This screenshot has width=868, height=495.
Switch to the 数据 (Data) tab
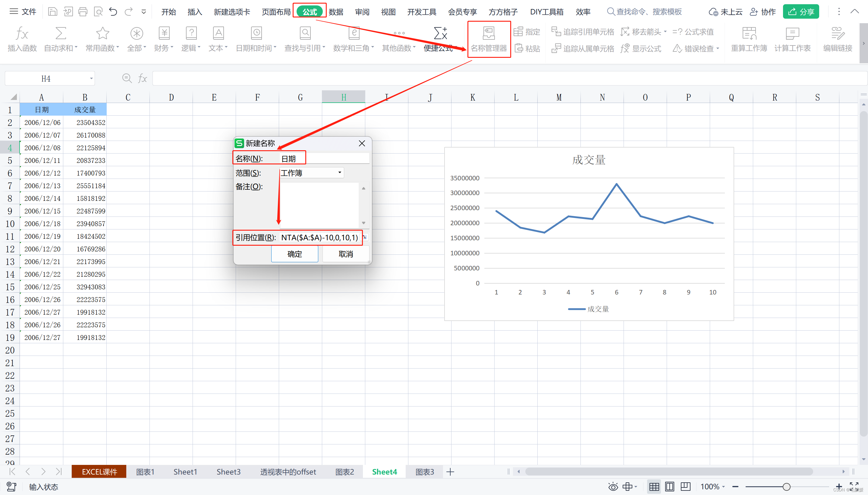coord(336,12)
